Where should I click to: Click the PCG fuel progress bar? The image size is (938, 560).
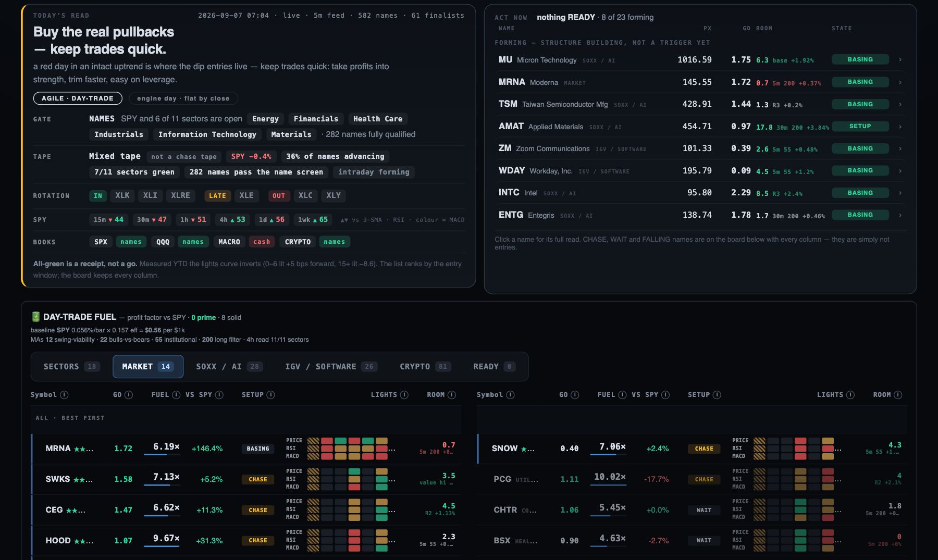click(608, 485)
